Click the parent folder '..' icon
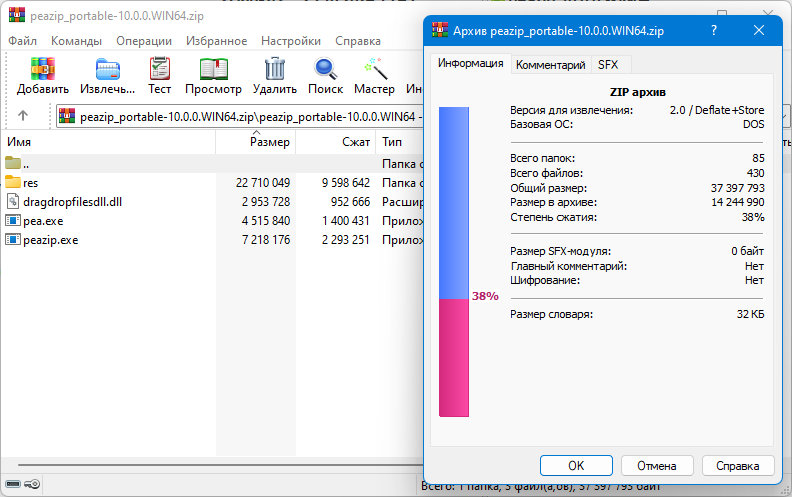792x497 pixels. coord(13,163)
